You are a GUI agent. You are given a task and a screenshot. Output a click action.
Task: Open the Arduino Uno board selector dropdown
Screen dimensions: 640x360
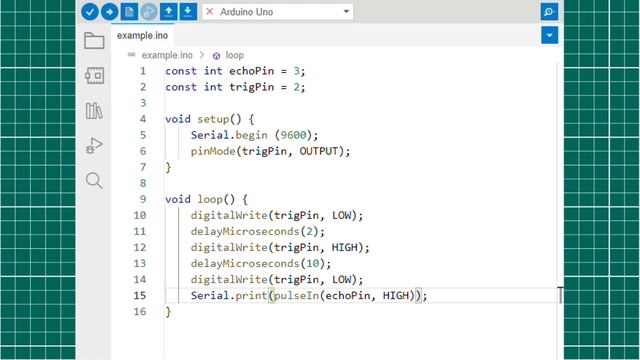(x=278, y=12)
